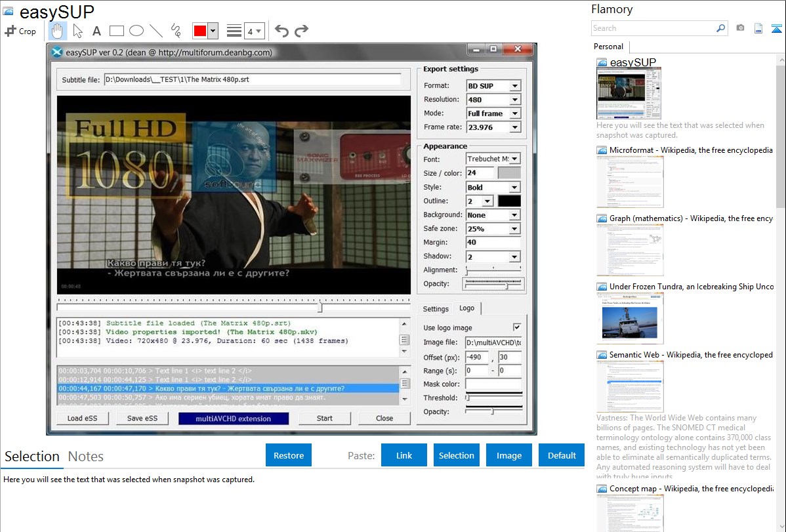Choose the arrow pointer tool
The height and width of the screenshot is (532, 786).
click(x=77, y=31)
